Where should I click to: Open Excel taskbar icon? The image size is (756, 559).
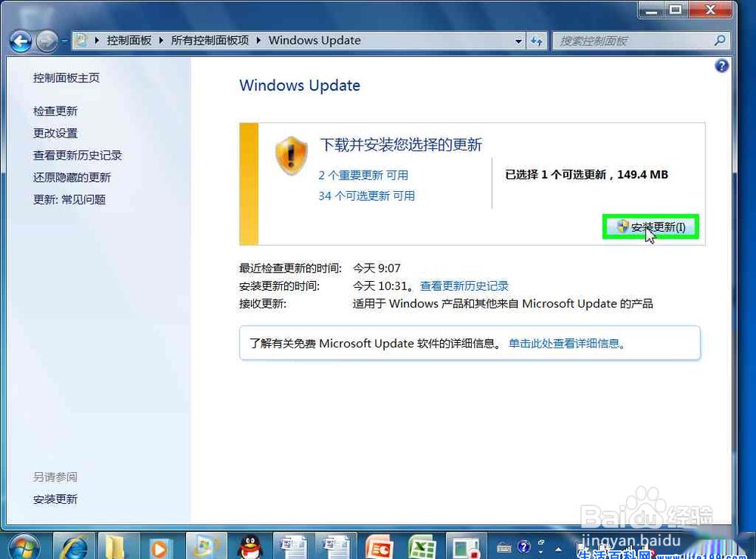tap(423, 548)
